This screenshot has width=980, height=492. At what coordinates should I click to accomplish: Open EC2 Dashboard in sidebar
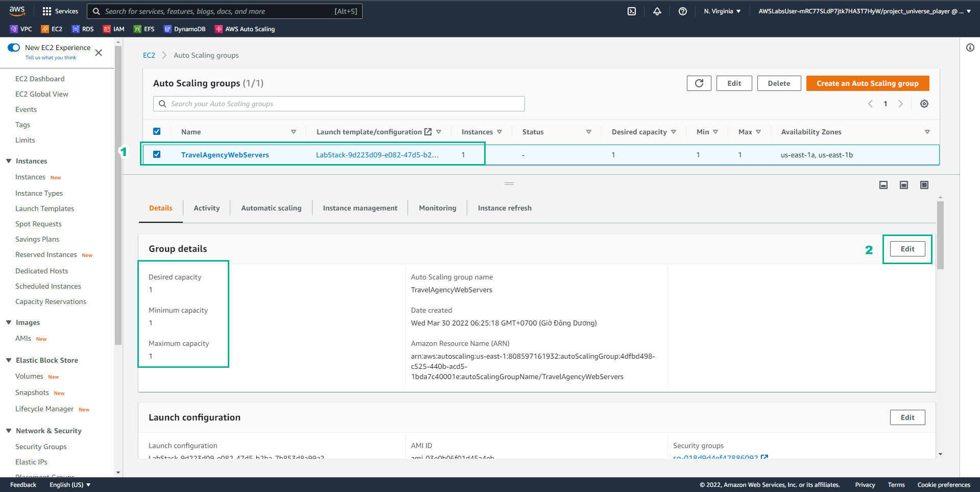click(40, 79)
